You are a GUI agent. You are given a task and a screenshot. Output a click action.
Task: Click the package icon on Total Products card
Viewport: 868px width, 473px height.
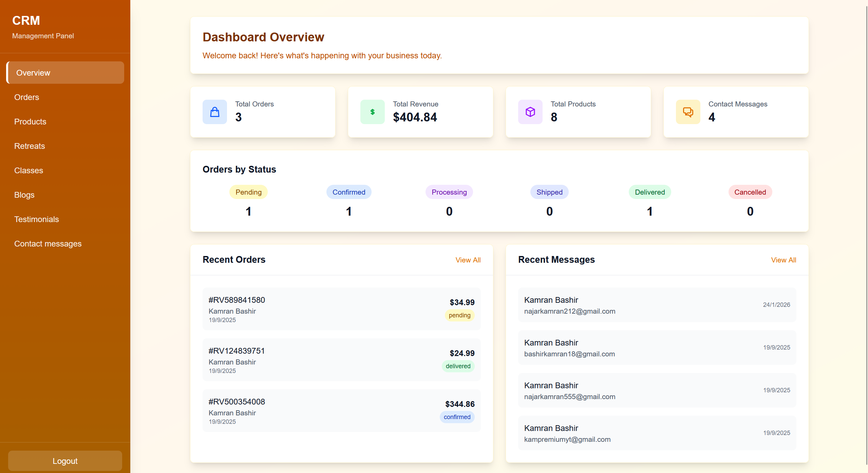click(x=530, y=112)
